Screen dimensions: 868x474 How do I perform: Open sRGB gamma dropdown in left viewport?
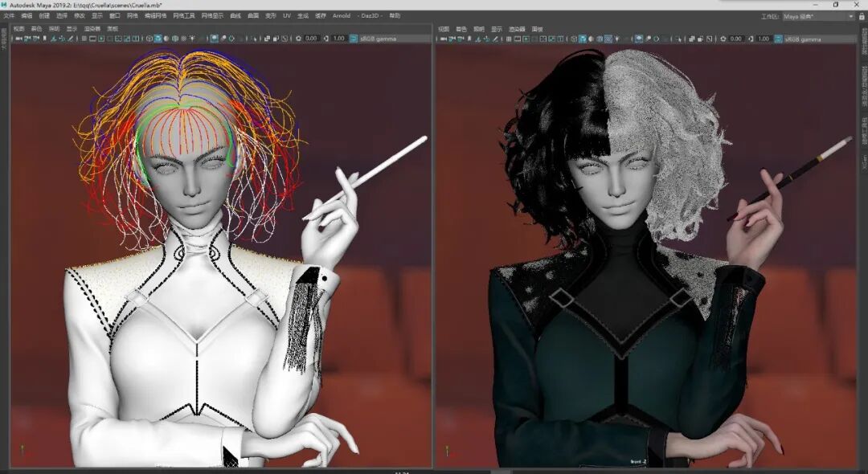pos(395,39)
